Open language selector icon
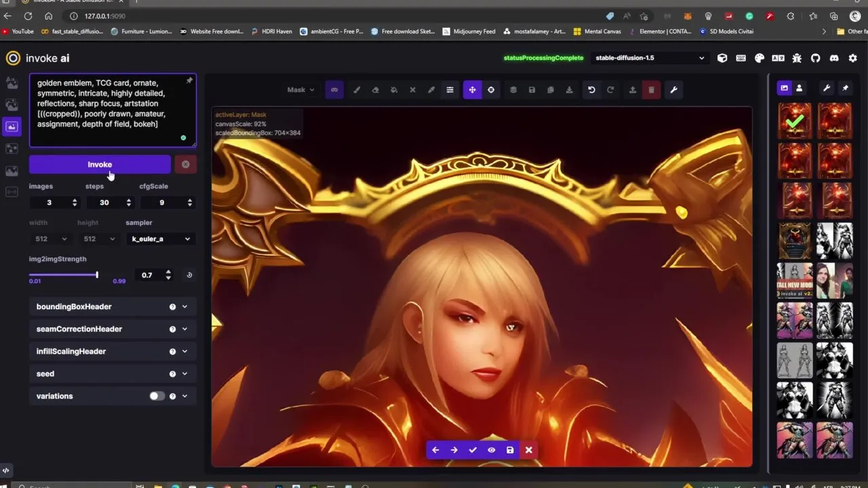 click(x=778, y=58)
